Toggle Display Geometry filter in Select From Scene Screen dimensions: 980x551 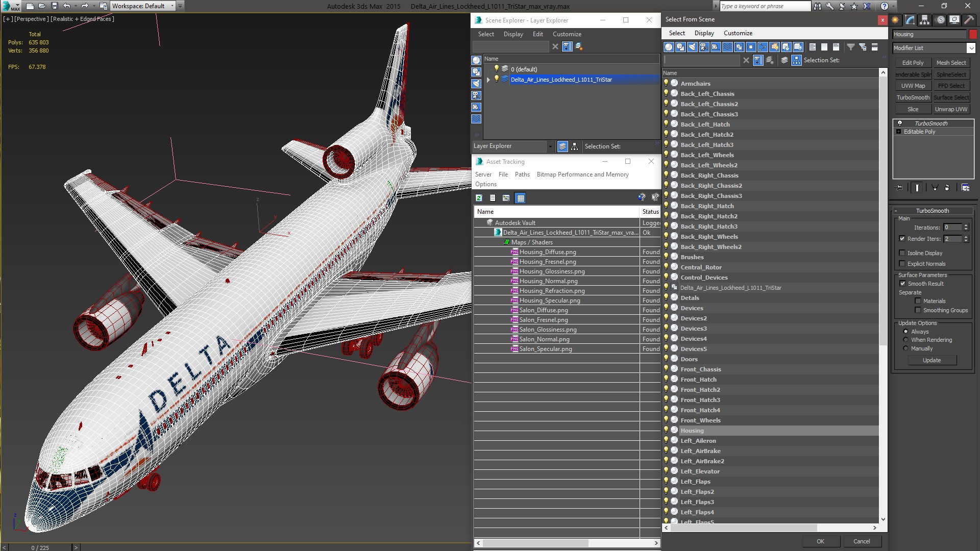point(669,47)
